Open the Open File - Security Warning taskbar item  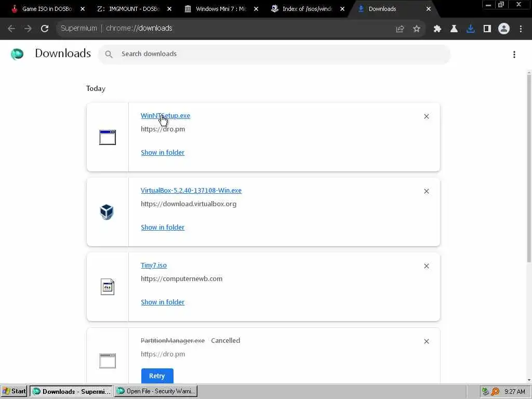156,391
